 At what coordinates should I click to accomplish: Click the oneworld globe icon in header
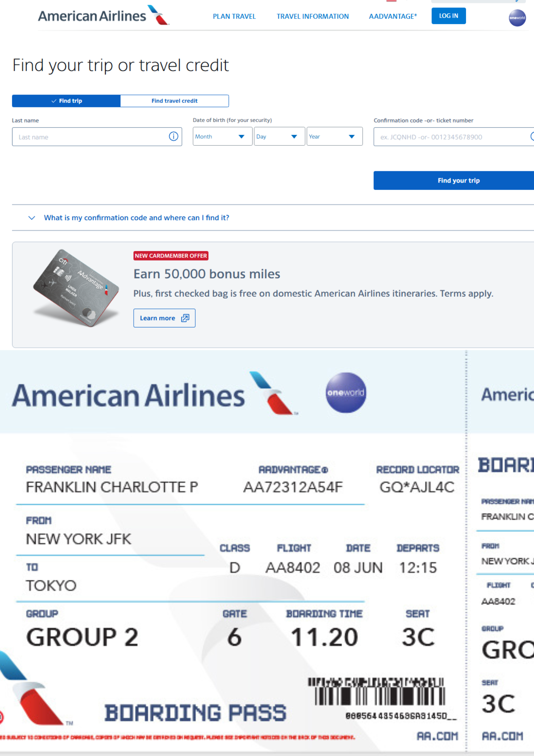pyautogui.click(x=517, y=18)
